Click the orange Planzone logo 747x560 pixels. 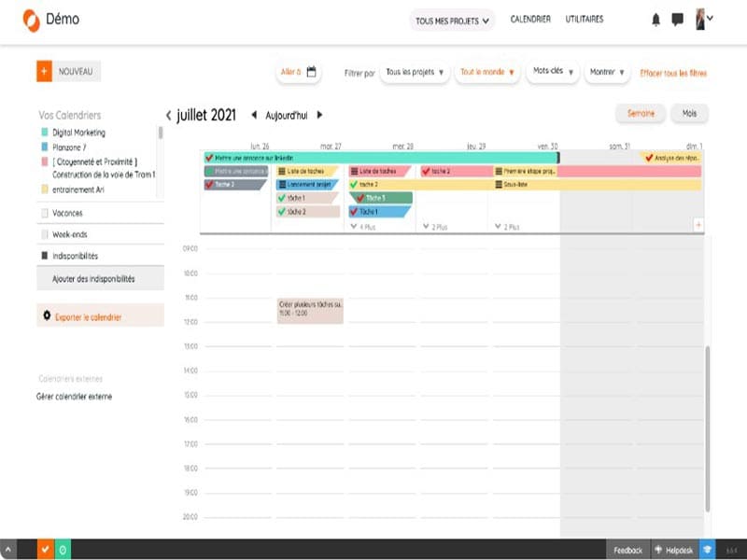click(x=32, y=21)
